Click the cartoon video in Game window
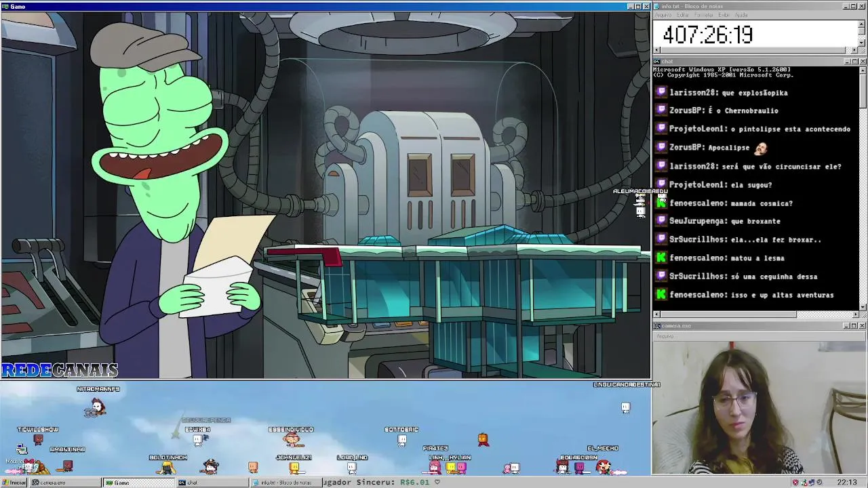The image size is (868, 488). [x=325, y=195]
